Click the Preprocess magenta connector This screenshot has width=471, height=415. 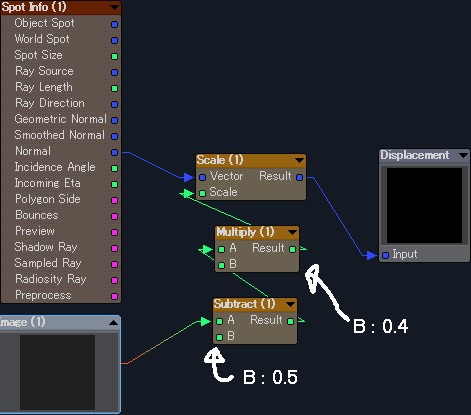coord(114,296)
